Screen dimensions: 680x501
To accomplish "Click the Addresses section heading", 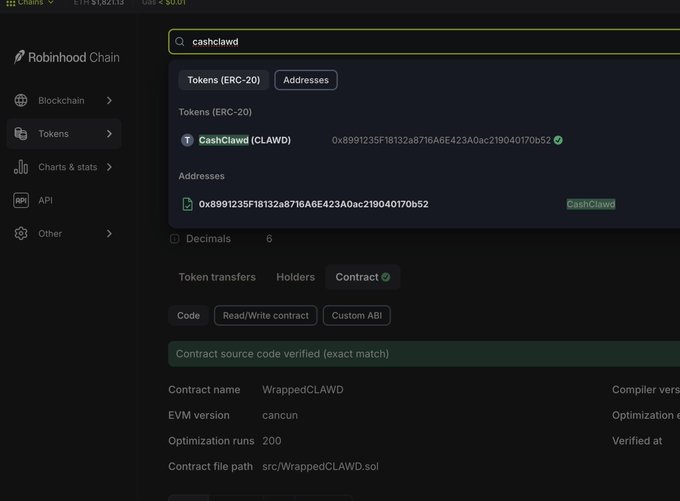I will tap(201, 176).
